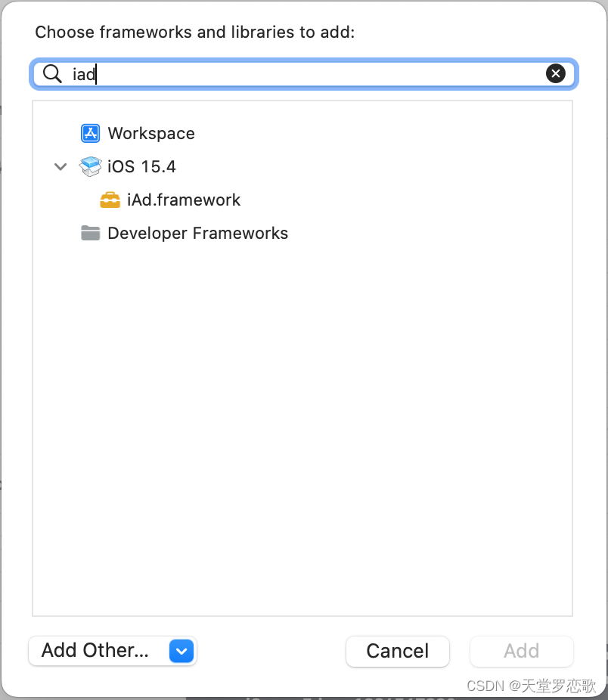Select the Developer Frameworks entry
The image size is (608, 700).
pyautogui.click(x=197, y=233)
